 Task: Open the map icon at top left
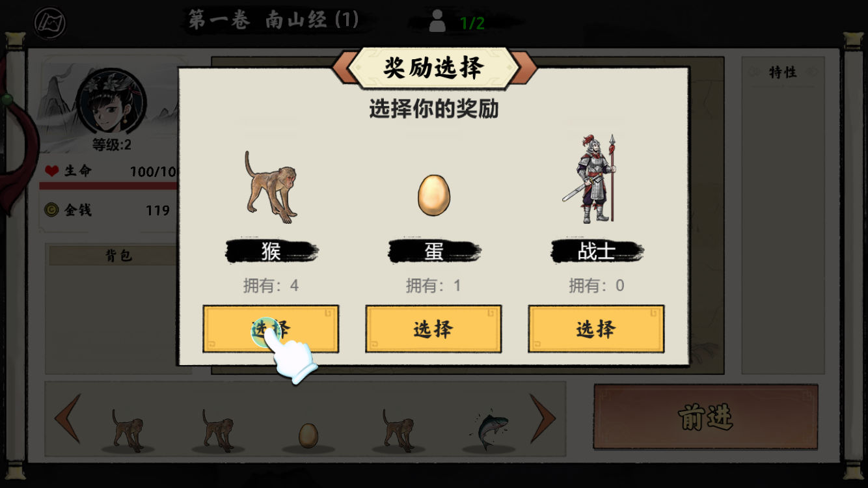tap(50, 23)
